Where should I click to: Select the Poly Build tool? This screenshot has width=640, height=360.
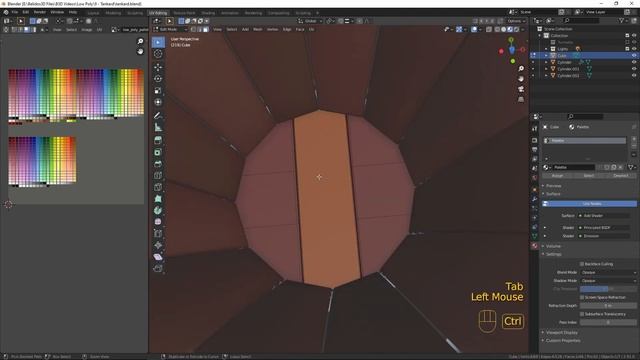pos(158,199)
